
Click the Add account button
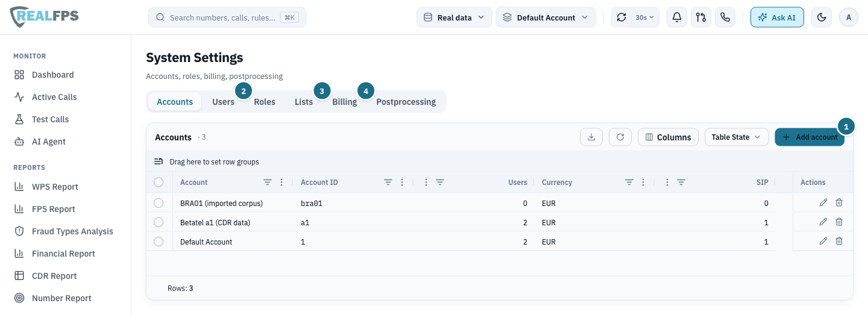click(810, 137)
